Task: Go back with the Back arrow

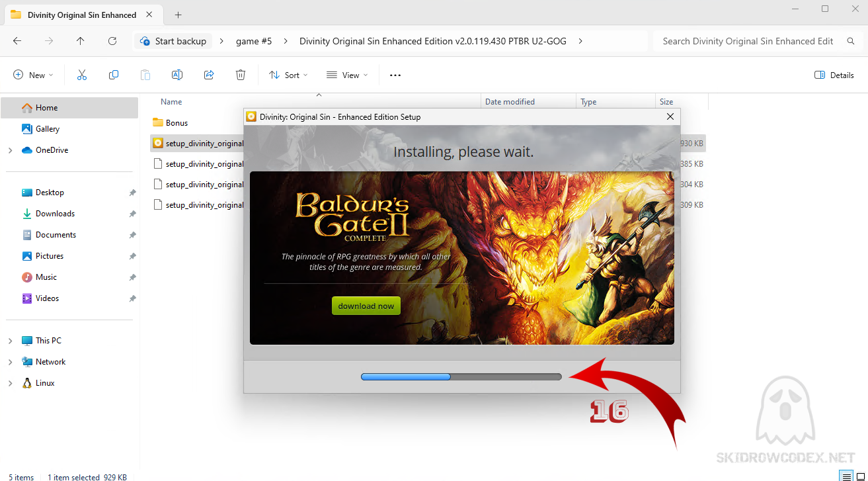Action: pos(17,41)
